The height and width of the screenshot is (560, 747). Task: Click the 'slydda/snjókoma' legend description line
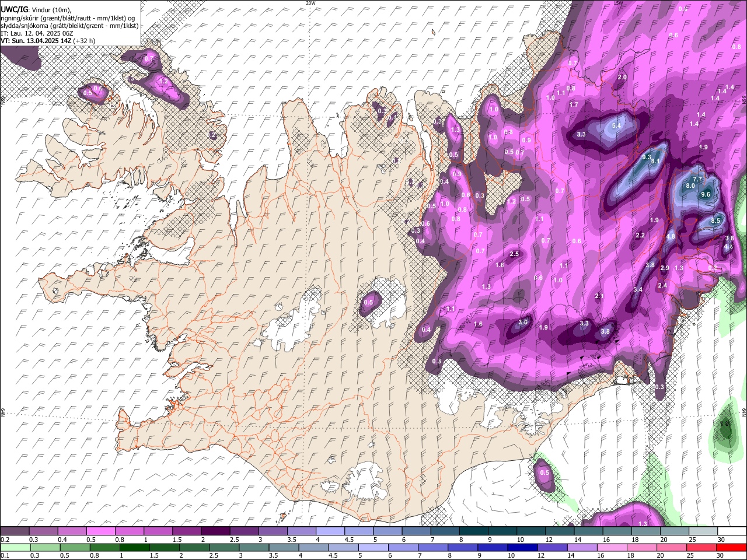(69, 26)
